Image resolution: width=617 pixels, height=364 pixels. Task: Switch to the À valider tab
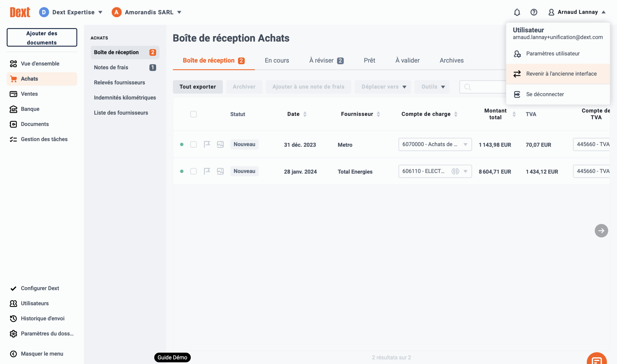(x=407, y=61)
